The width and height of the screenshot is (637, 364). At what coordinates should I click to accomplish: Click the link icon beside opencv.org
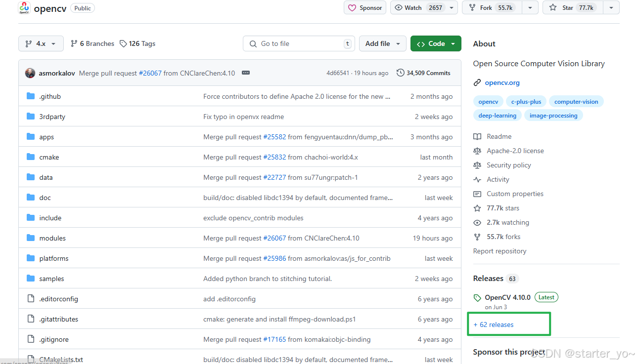[477, 82]
